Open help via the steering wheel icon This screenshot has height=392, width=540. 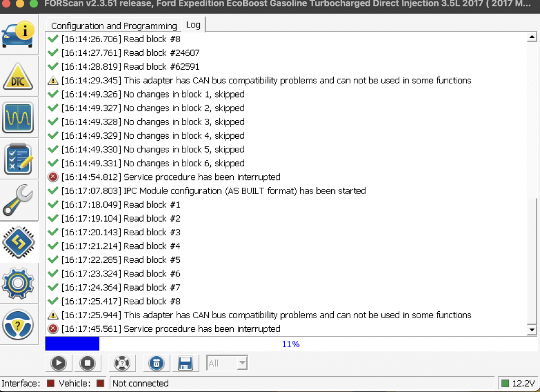point(20,325)
